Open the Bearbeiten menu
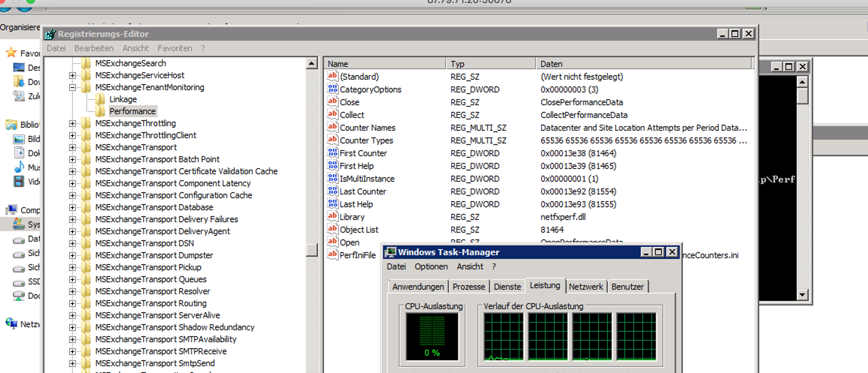The image size is (868, 373). (x=94, y=48)
